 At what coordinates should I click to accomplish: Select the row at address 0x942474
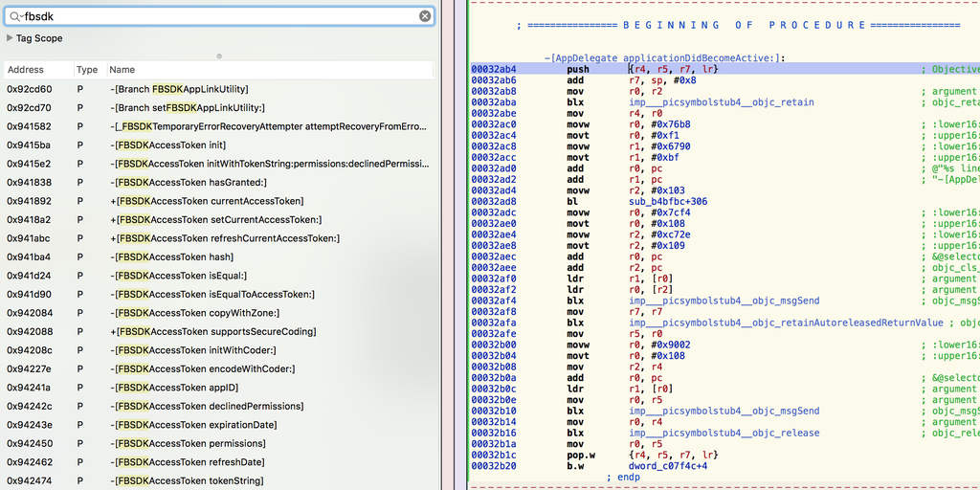[x=29, y=480]
